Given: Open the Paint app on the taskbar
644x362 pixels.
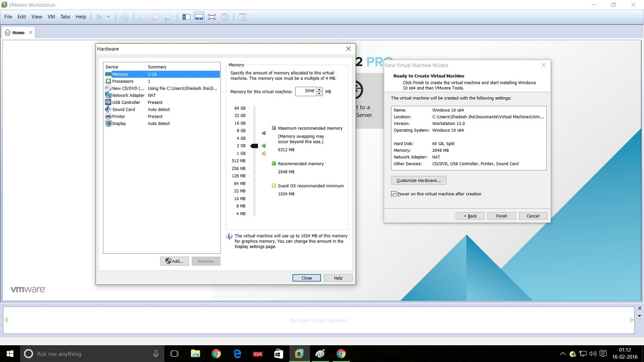Looking at the screenshot, I should [320, 354].
